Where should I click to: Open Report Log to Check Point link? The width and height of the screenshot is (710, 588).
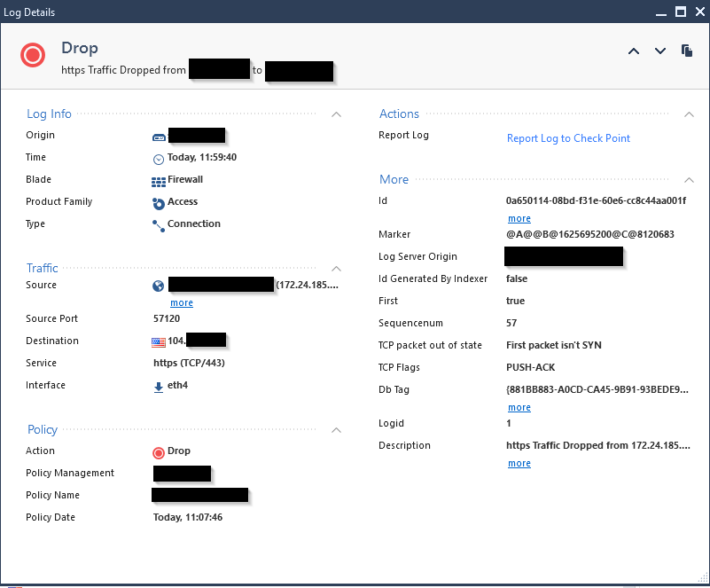click(568, 138)
